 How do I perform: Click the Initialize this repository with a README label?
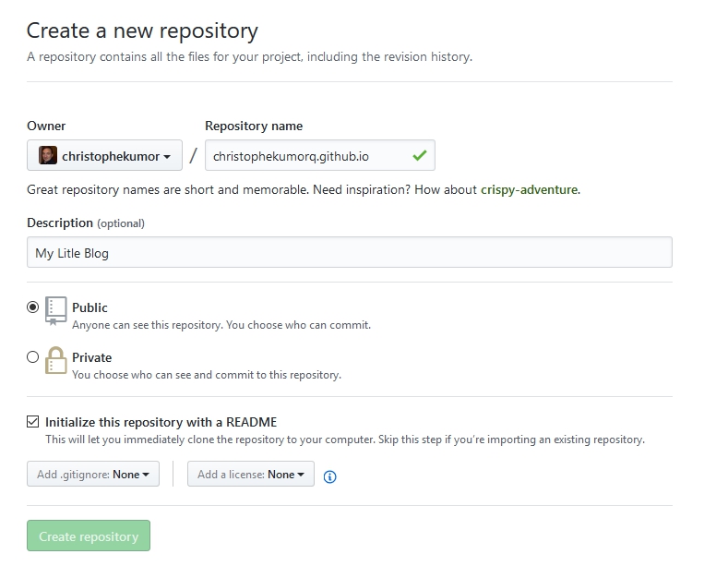pos(161,422)
